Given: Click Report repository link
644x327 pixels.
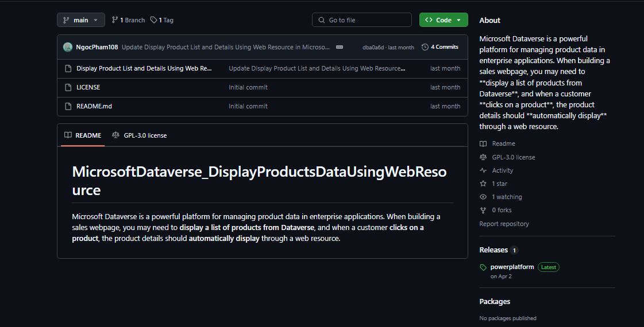Looking at the screenshot, I should pyautogui.click(x=504, y=224).
